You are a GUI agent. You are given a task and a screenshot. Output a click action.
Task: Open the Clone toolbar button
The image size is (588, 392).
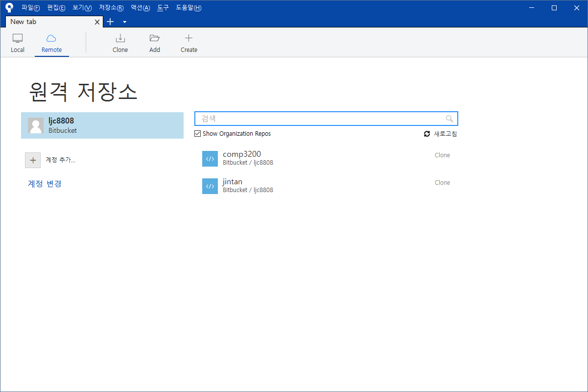click(x=120, y=44)
